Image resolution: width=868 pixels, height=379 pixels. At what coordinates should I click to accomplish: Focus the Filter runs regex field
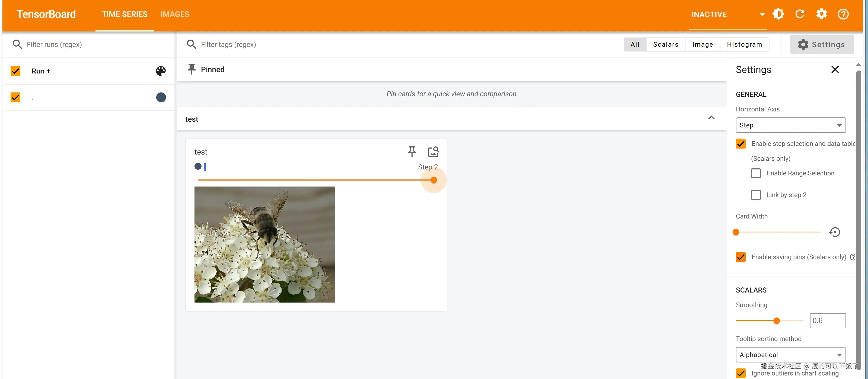98,44
